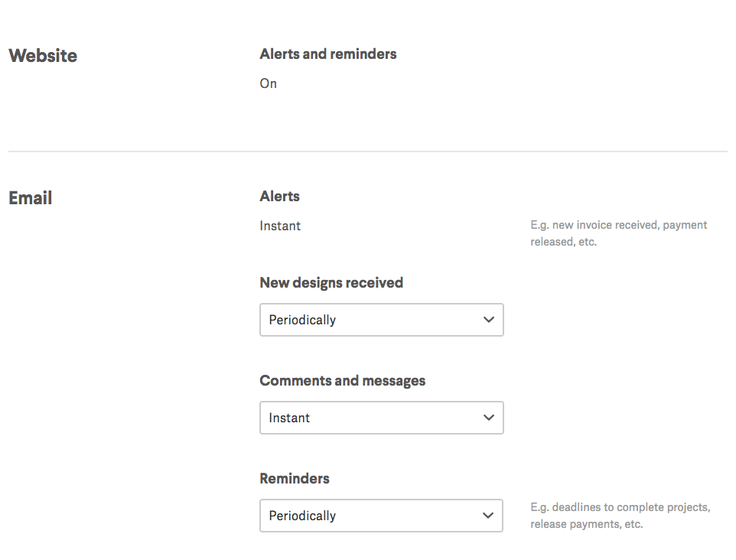Click the "deadlines to complete projects" helper text
This screenshot has width=736, height=560.
pos(620,508)
